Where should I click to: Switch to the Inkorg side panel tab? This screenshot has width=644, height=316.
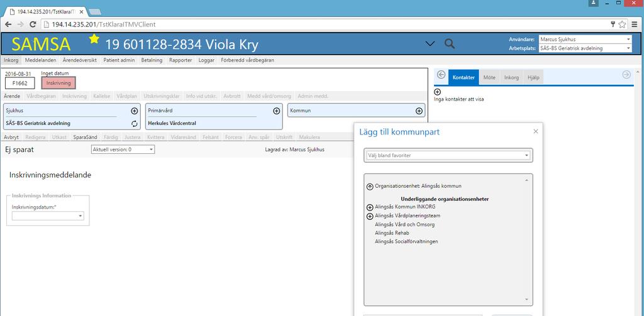point(511,77)
